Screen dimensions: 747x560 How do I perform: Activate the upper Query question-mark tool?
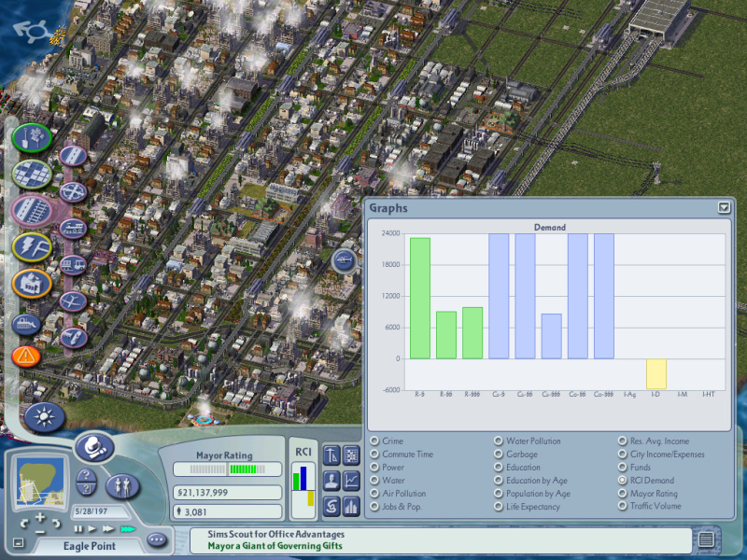tap(86, 475)
